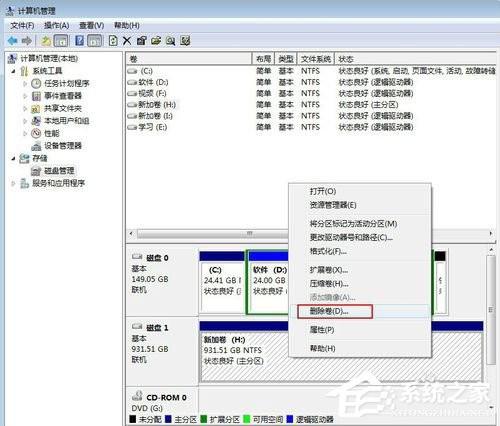Open Device Manager (设备管理器) node
The width and height of the screenshot is (500, 426).
pos(63,146)
